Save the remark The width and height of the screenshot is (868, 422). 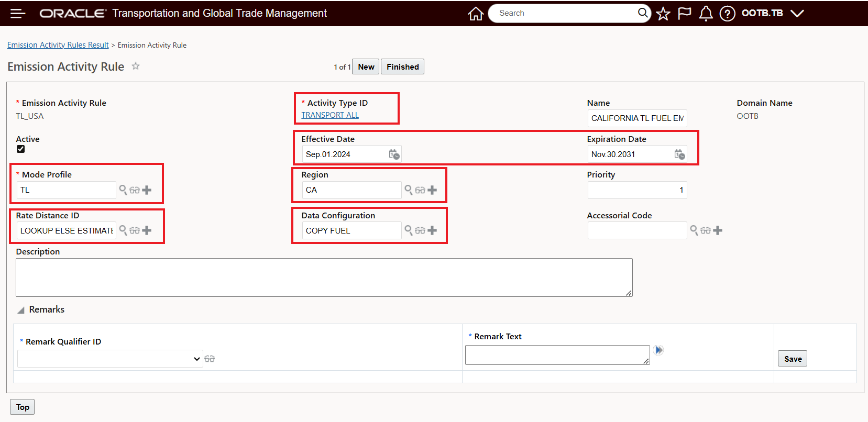pos(793,359)
